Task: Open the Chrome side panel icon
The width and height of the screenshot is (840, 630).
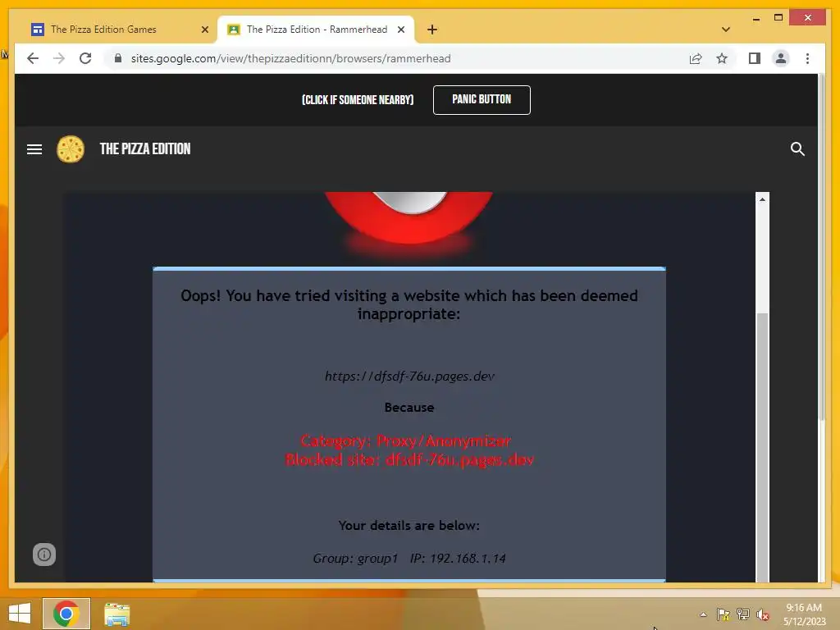Action: click(755, 58)
